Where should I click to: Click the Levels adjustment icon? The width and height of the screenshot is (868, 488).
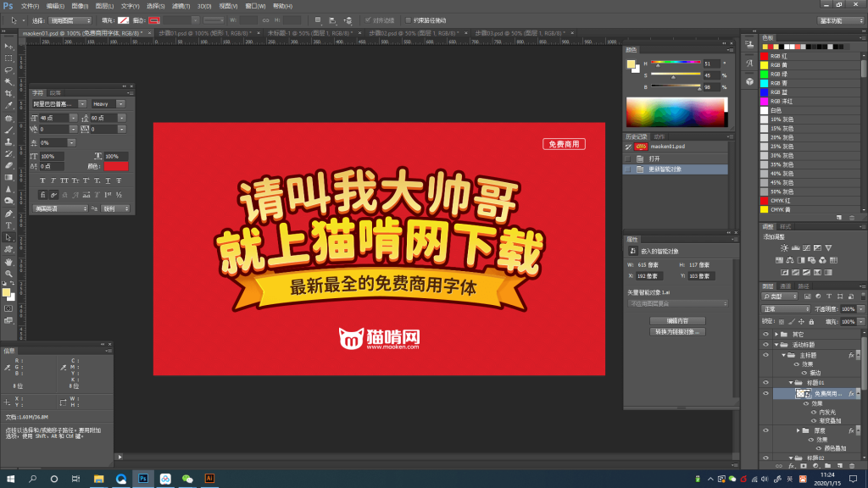coord(795,248)
